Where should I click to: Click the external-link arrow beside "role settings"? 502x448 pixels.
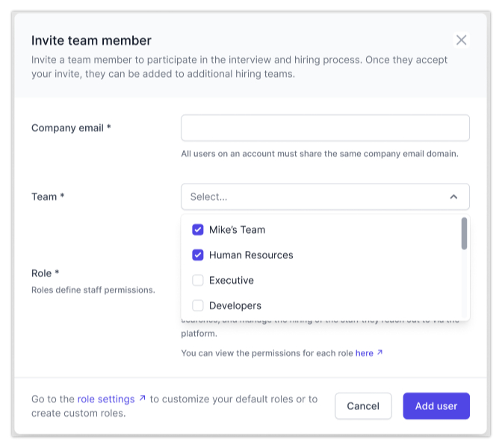point(142,399)
